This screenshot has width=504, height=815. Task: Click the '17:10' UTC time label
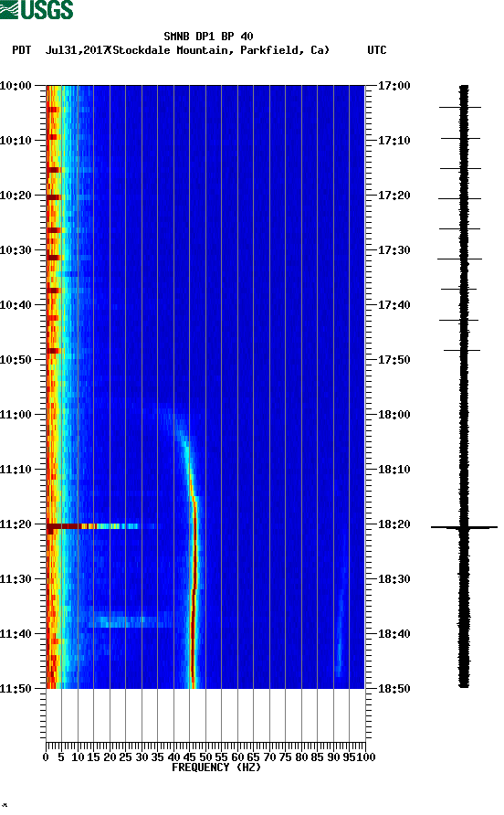[394, 141]
